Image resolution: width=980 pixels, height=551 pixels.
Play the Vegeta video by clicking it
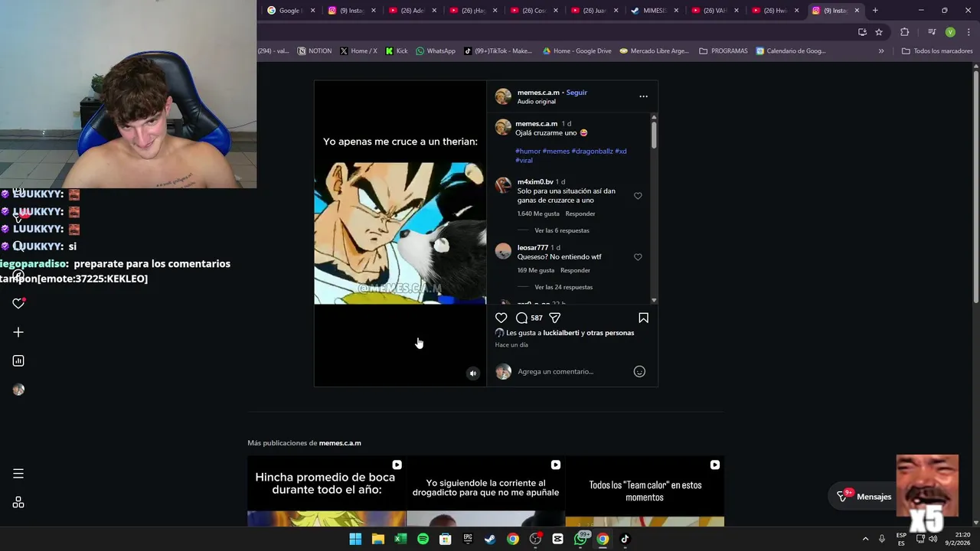coord(400,233)
